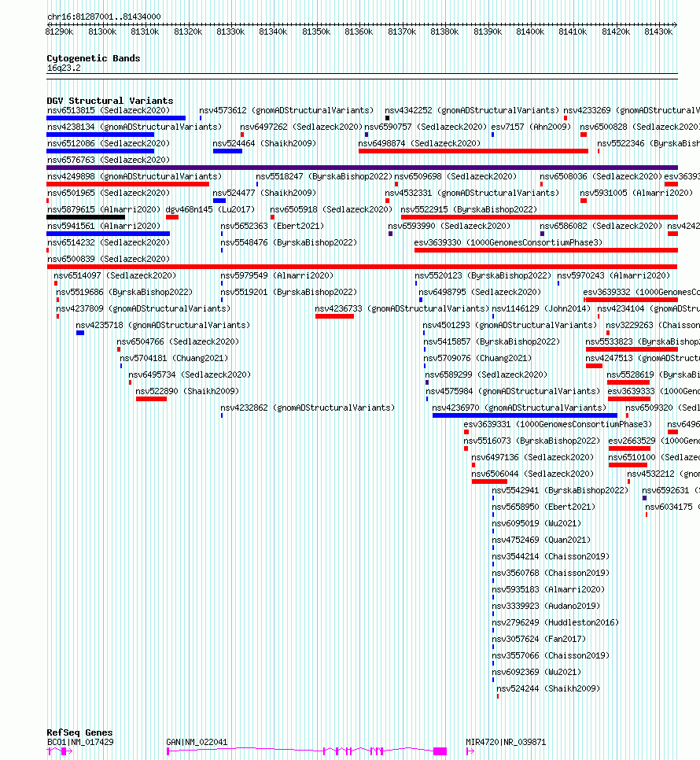
Task: Select nsv524244 (Shaikh2009) label
Action: pyautogui.click(x=548, y=688)
